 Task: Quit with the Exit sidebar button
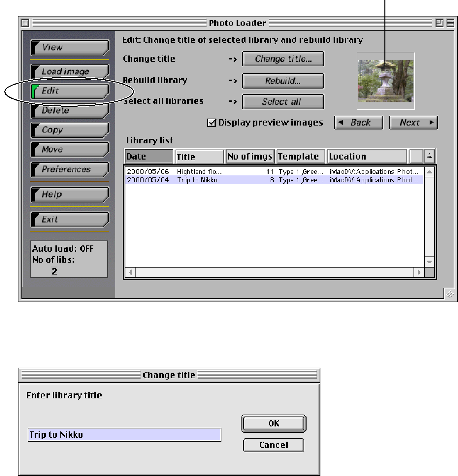[70, 220]
